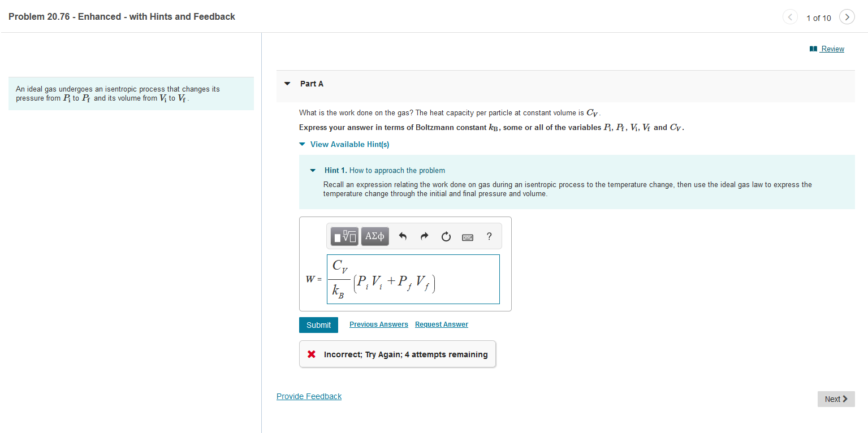The image size is (868, 433).
Task: Undo the last equation edit
Action: coord(403,236)
